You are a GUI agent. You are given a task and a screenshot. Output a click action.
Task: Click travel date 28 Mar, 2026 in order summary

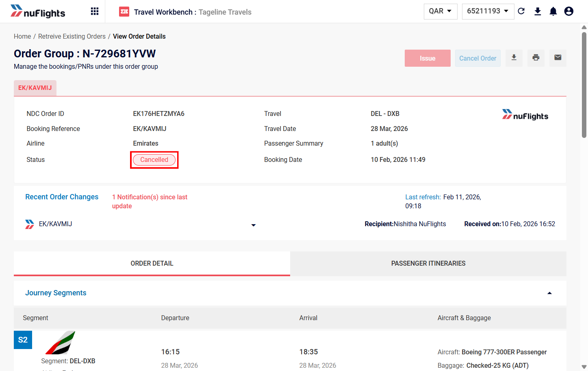point(389,129)
